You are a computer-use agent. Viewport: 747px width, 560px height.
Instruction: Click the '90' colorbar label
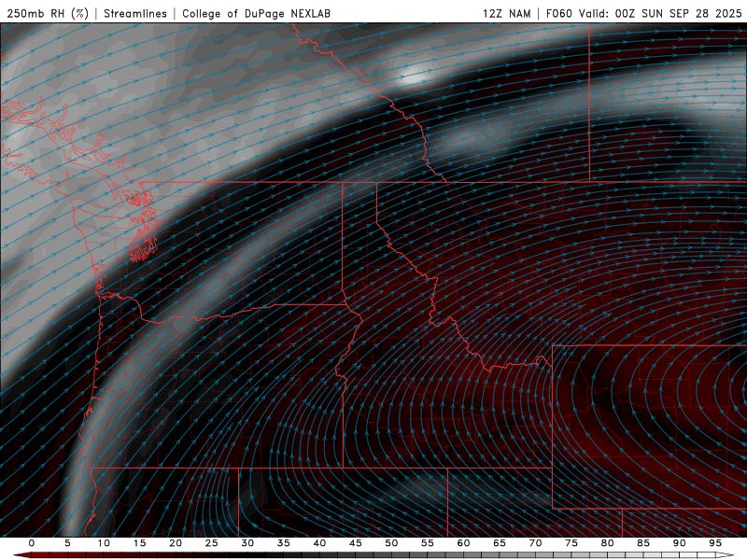pyautogui.click(x=679, y=543)
